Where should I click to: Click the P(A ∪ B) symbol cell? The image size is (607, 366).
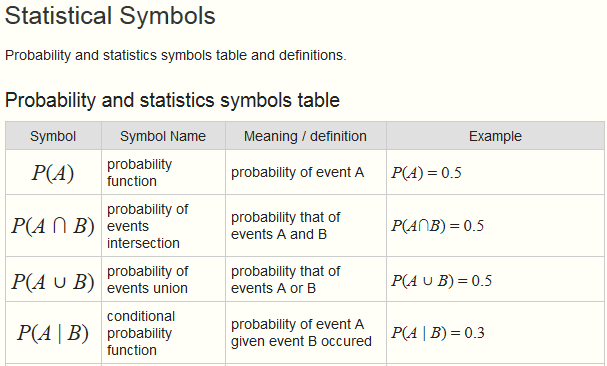click(53, 282)
